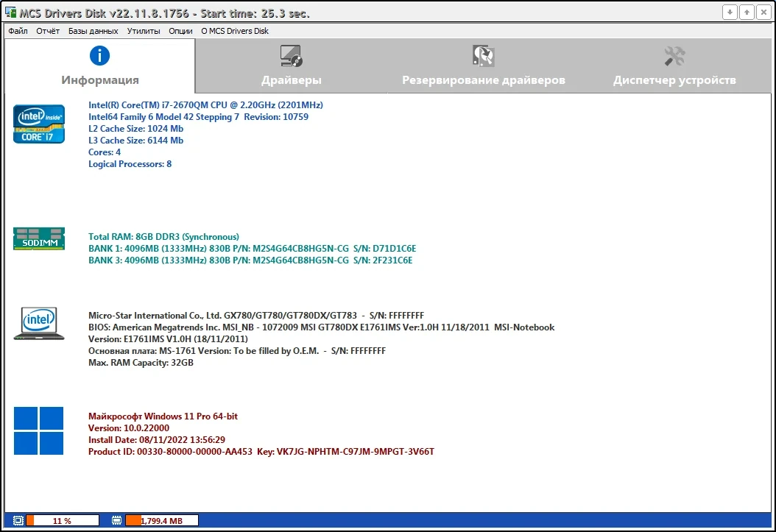Open the Утилиты menu

(144, 31)
